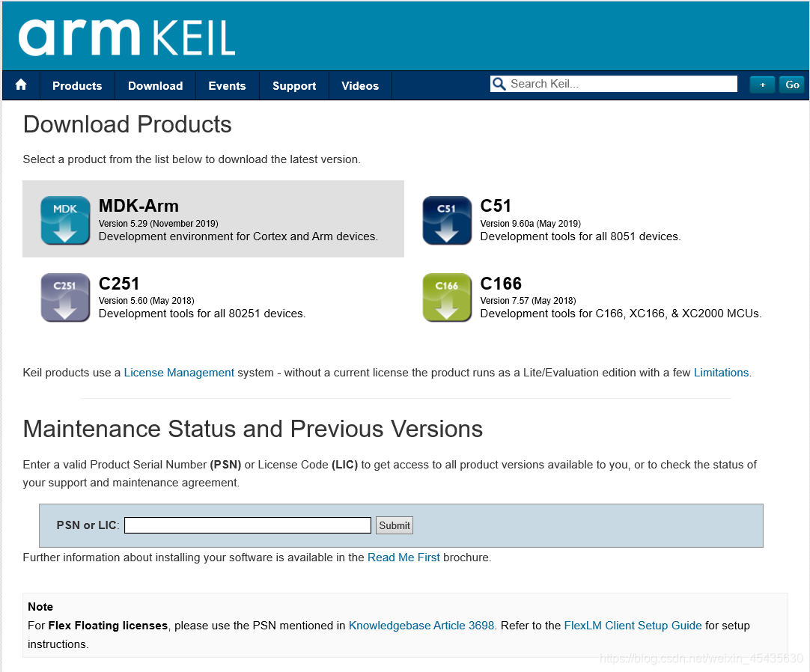Click the PSN or LIC input field
Image resolution: width=810 pixels, height=672 pixels.
[248, 525]
